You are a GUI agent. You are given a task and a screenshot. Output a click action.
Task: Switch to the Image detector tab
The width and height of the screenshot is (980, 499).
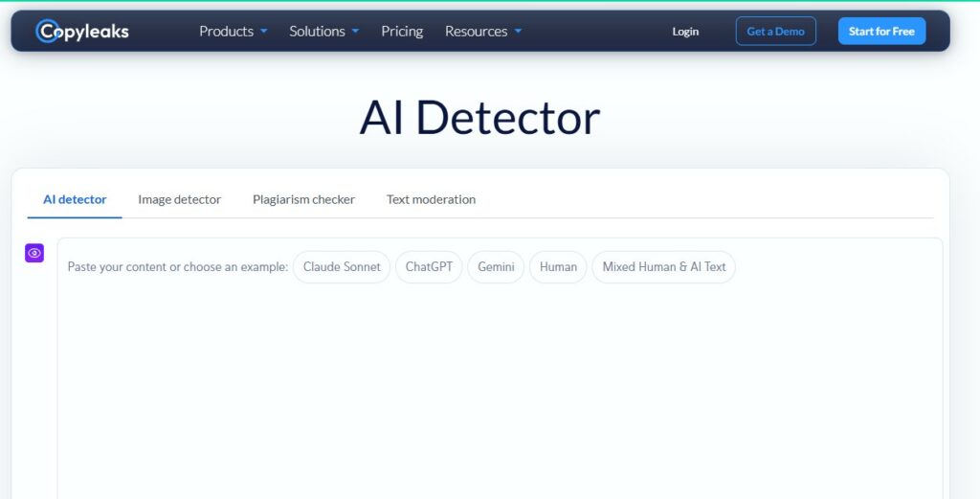point(179,199)
